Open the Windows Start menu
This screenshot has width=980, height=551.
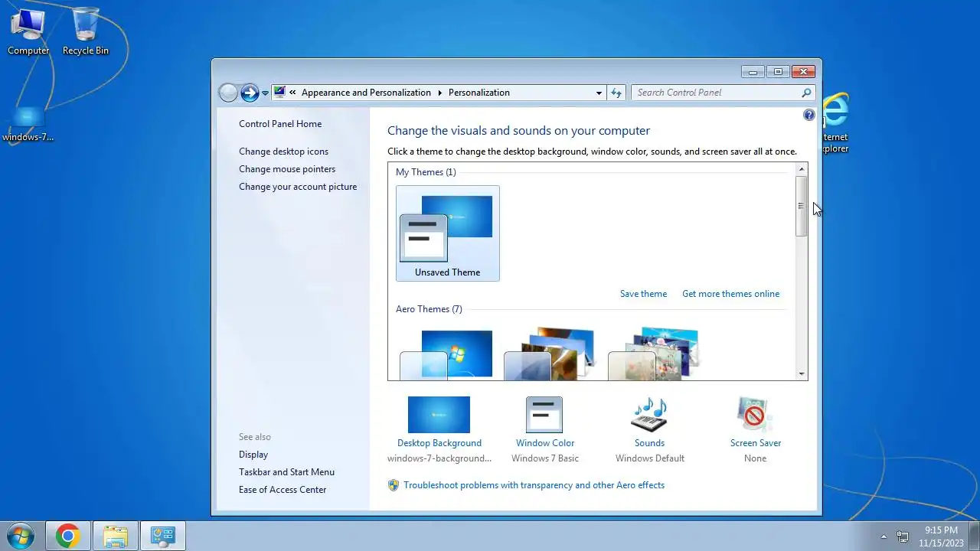point(20,536)
